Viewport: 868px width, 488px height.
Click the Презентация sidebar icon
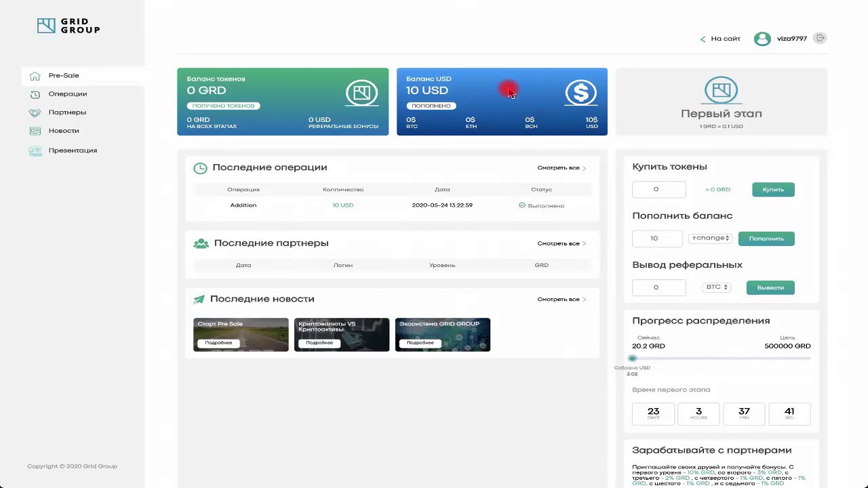(35, 150)
